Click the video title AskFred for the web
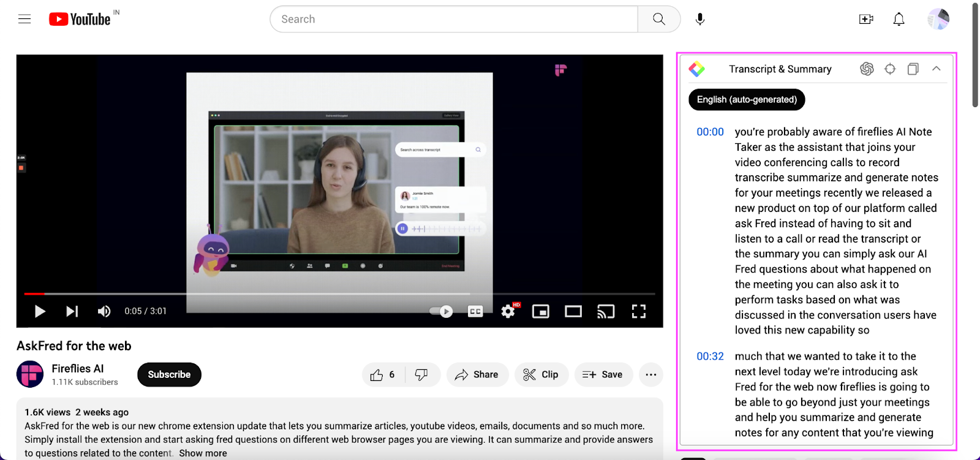Viewport: 980px width, 460px height. 74,346
